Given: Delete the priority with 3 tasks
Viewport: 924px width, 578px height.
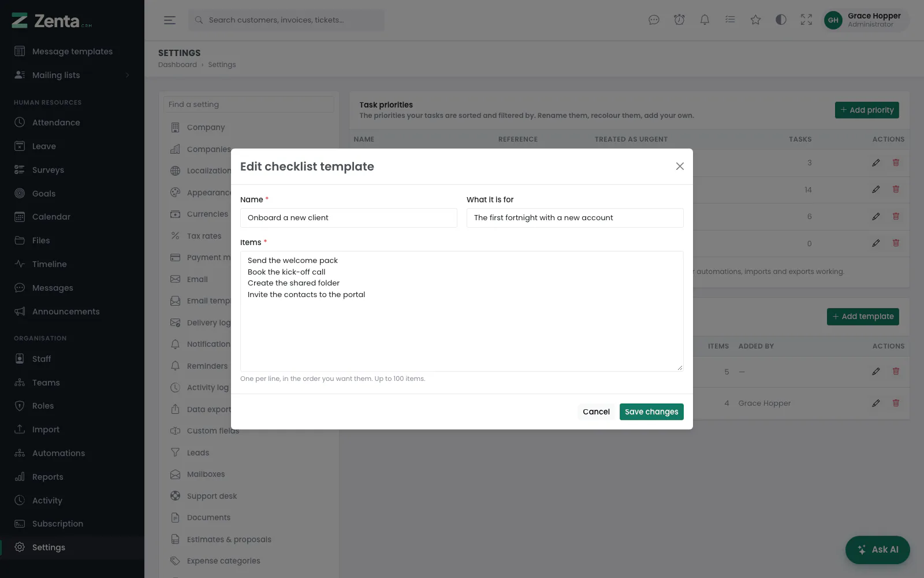Looking at the screenshot, I should (896, 163).
